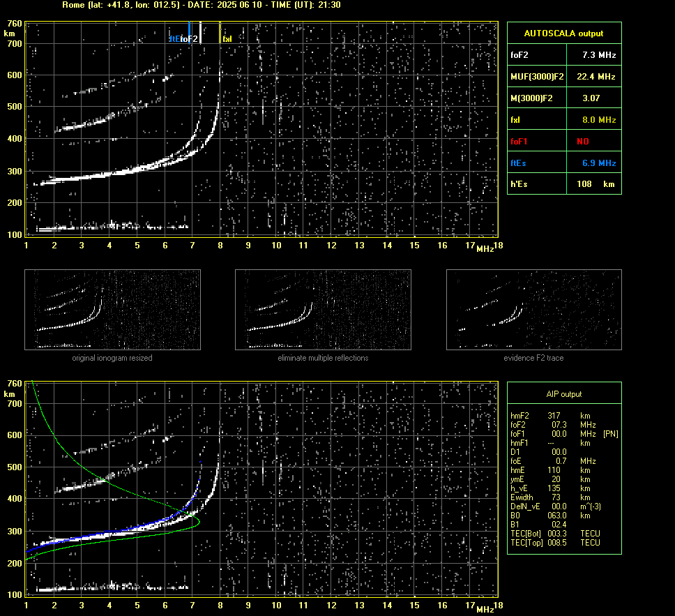Click the D1 00.0 row

(x=538, y=452)
